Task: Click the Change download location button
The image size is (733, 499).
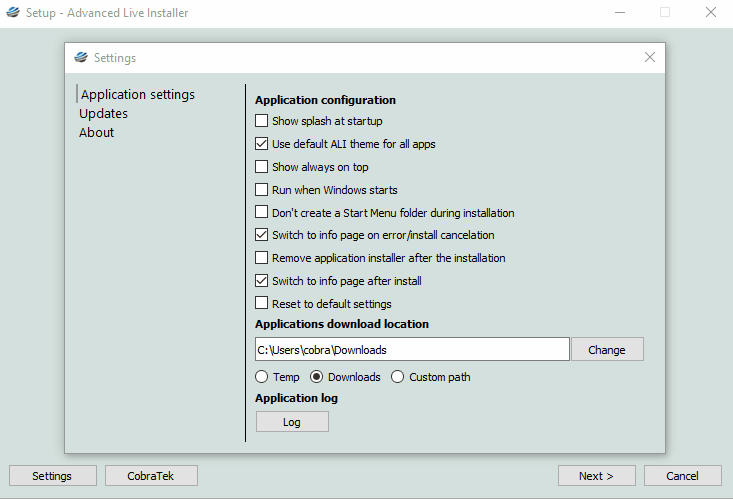Action: (607, 349)
